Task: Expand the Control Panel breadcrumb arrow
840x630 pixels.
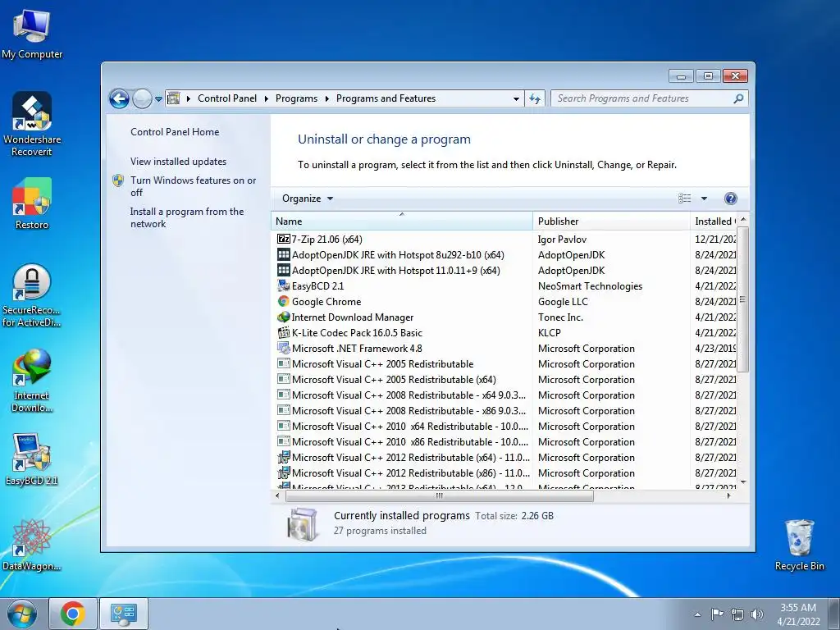Action: [x=267, y=98]
